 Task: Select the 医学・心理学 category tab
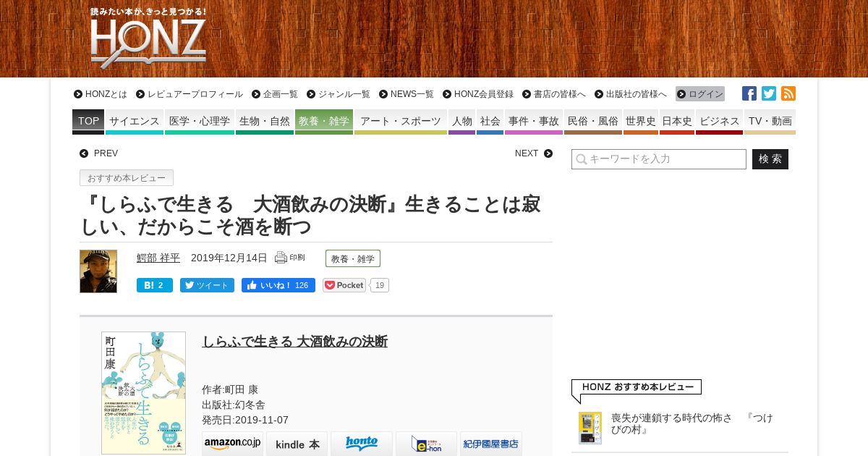(x=200, y=122)
